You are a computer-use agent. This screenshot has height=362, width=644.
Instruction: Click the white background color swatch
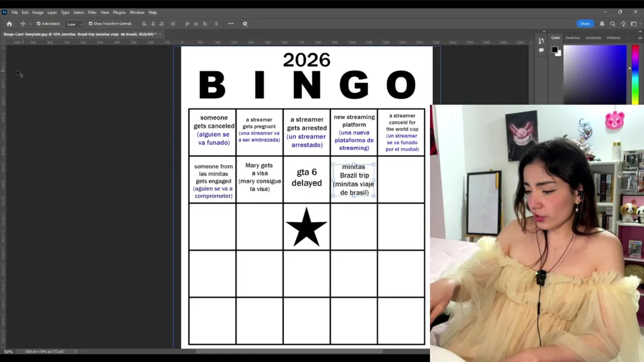(x=558, y=53)
